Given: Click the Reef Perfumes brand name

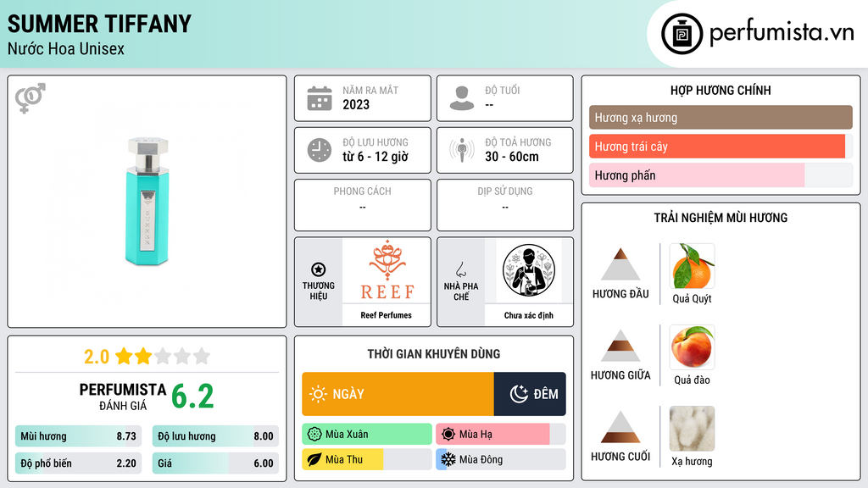Looking at the screenshot, I should [x=387, y=315].
